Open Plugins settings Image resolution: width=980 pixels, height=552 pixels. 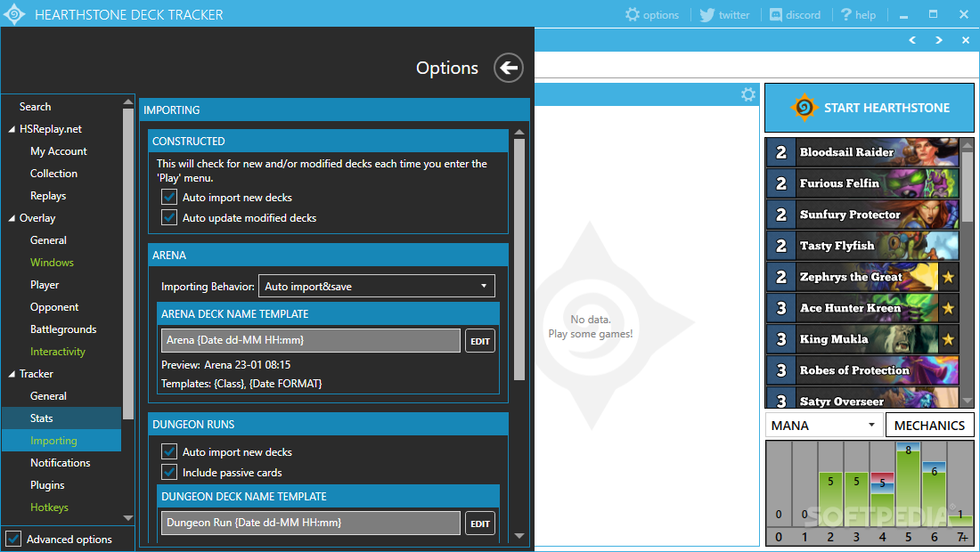click(x=47, y=485)
